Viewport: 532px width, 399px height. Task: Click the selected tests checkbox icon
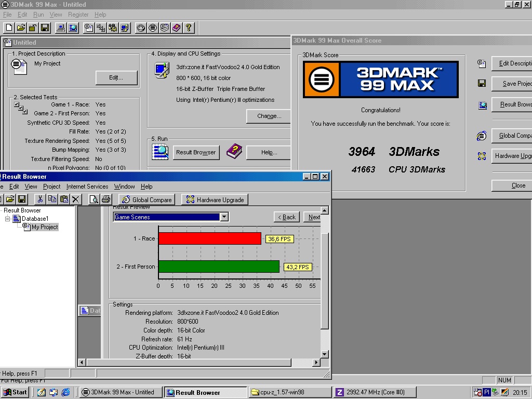tap(21, 108)
